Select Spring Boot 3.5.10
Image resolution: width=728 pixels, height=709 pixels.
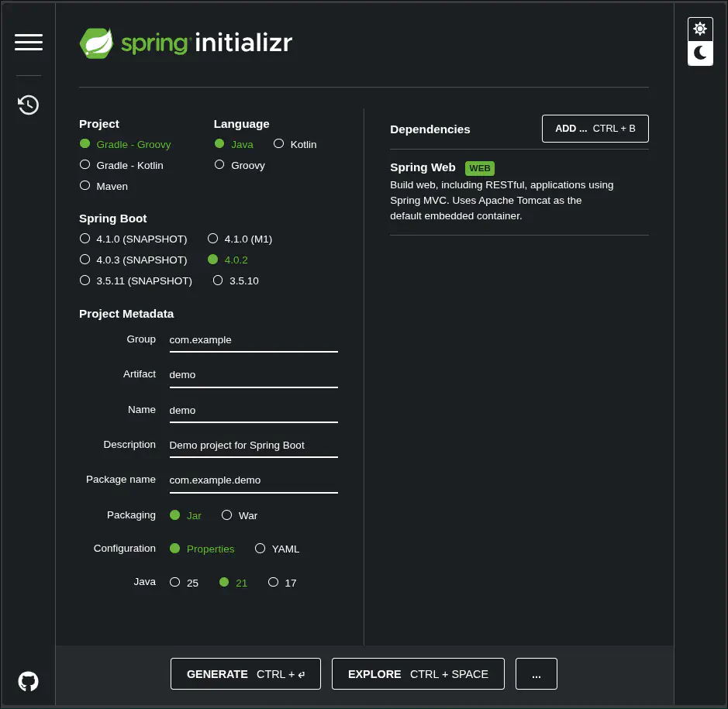(x=236, y=281)
